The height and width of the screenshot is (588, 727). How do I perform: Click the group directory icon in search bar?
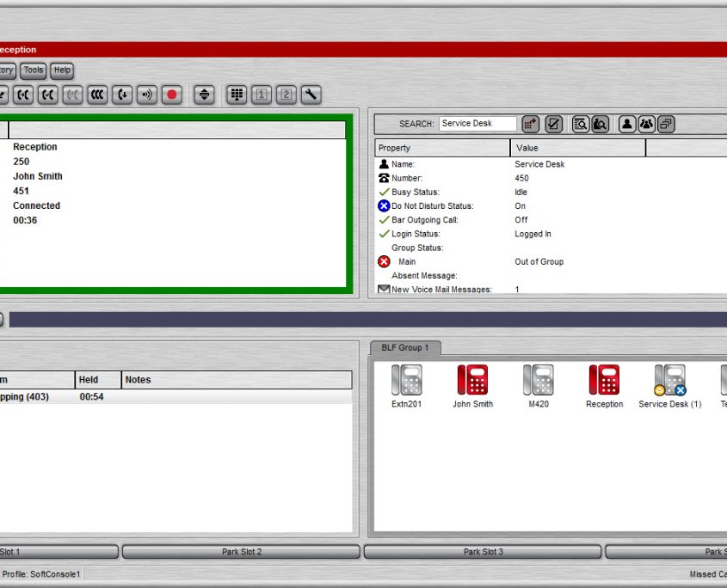646,124
